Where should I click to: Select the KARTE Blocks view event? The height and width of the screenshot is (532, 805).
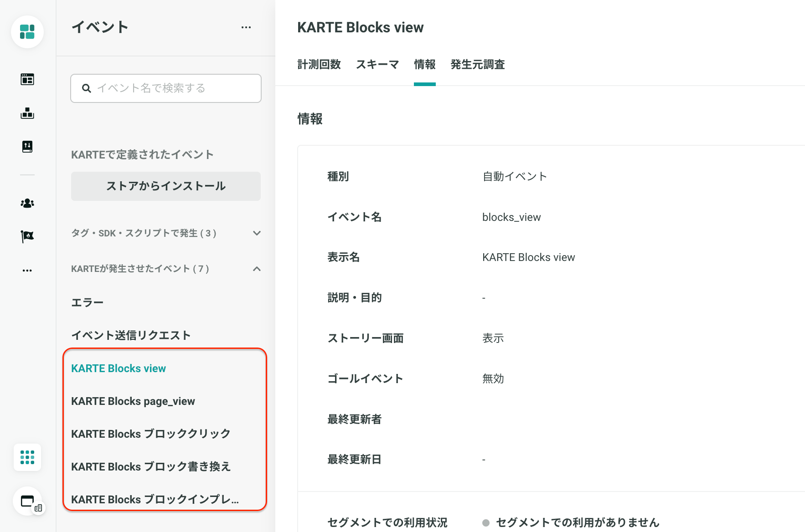119,368
